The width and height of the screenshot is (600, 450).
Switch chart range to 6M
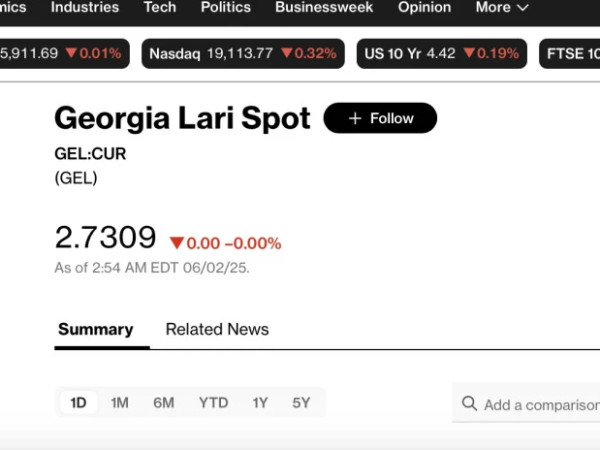click(163, 403)
